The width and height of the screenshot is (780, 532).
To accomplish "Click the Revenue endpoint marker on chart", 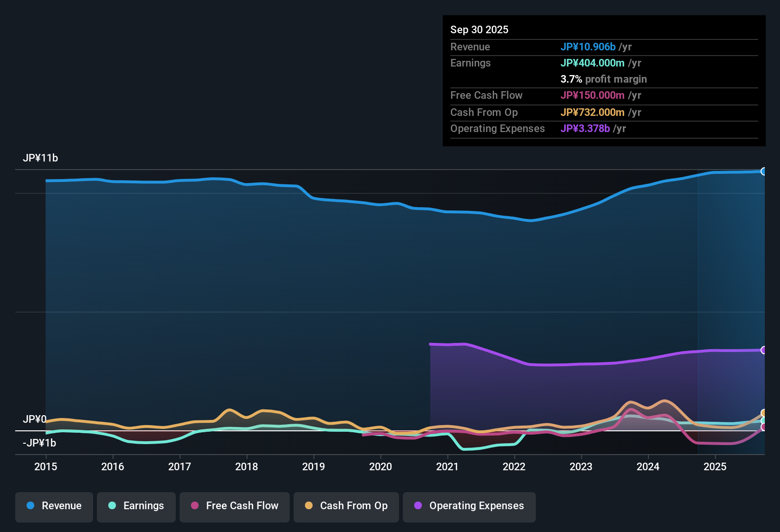I will [764, 171].
